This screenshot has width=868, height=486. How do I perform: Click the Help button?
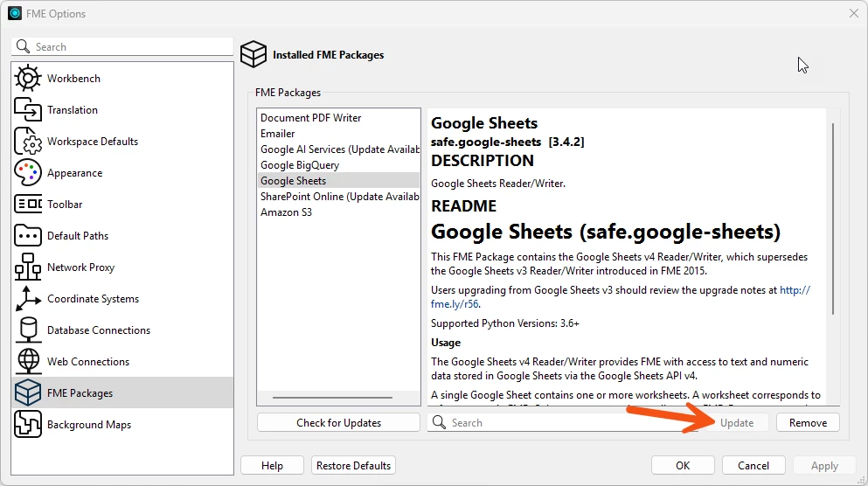(x=272, y=466)
